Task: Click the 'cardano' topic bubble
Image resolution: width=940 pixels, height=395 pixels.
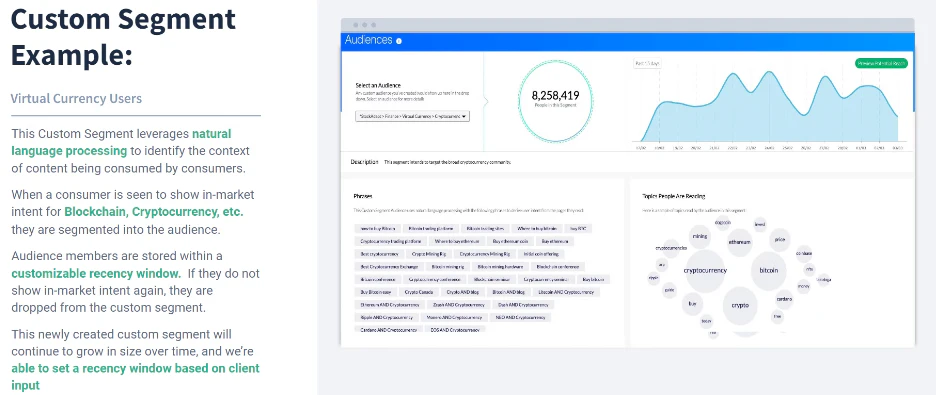Action: click(x=784, y=298)
